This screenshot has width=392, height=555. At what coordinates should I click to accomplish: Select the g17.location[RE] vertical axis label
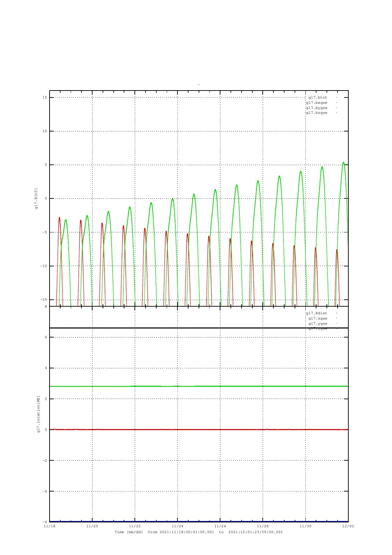(x=39, y=414)
